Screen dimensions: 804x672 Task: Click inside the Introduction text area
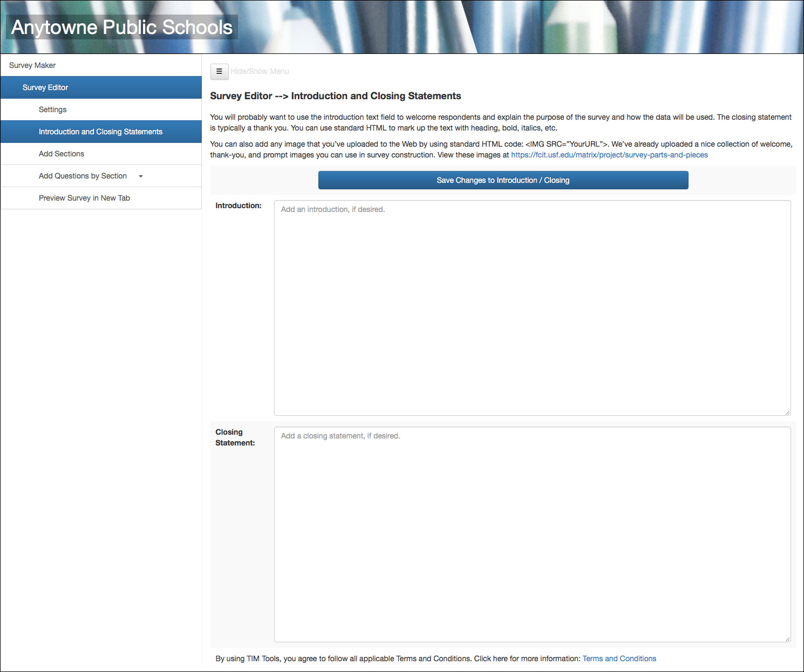(x=533, y=308)
